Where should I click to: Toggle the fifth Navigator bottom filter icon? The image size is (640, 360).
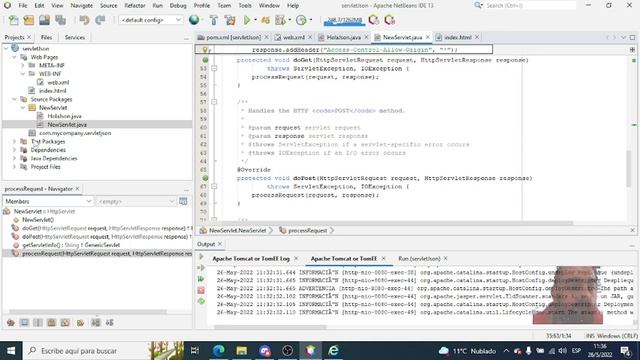click(x=65, y=323)
